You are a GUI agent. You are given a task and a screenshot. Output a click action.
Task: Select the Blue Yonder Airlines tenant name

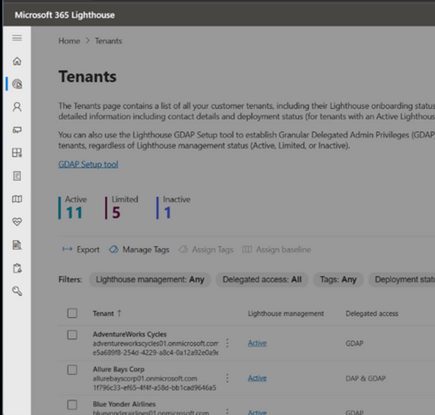point(124,404)
